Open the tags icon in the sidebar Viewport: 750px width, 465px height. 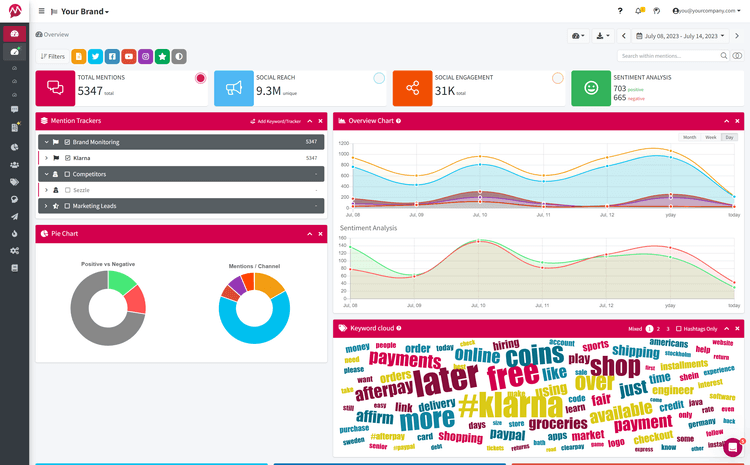click(14, 182)
